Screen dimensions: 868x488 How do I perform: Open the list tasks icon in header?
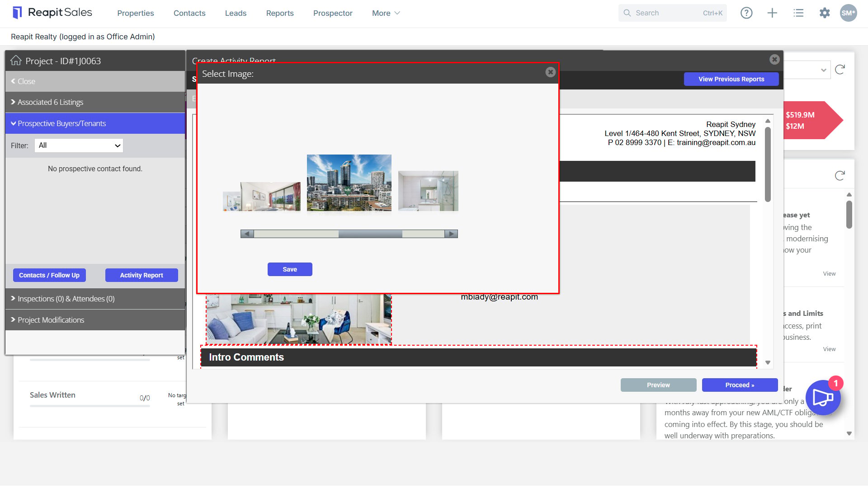tap(798, 13)
